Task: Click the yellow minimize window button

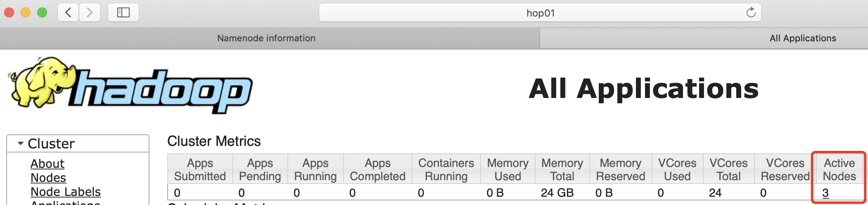Action: [x=26, y=13]
